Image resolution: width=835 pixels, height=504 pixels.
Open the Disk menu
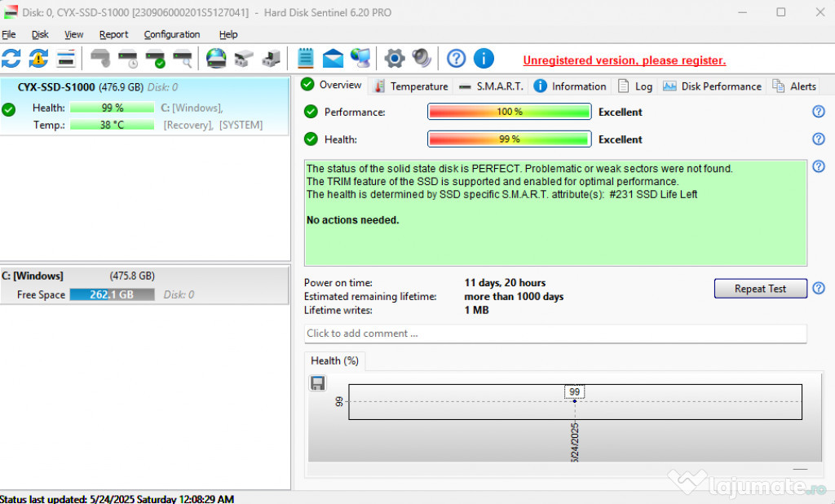pyautogui.click(x=40, y=34)
